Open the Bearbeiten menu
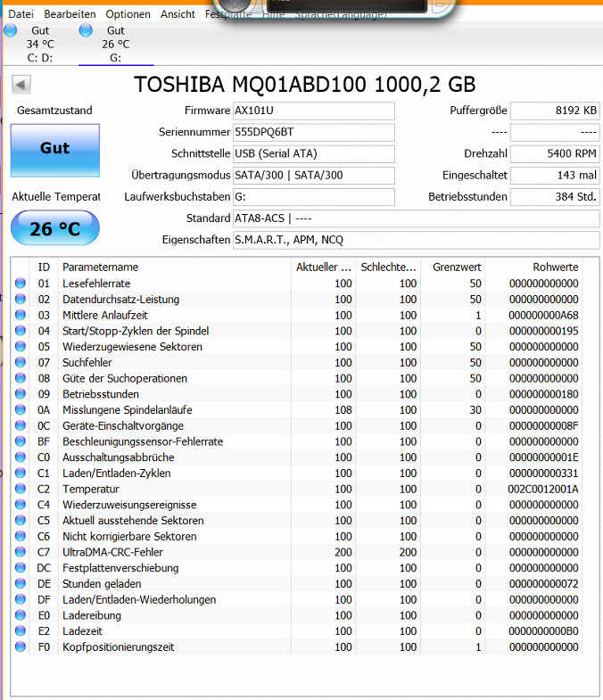Image resolution: width=603 pixels, height=700 pixels. coord(70,14)
